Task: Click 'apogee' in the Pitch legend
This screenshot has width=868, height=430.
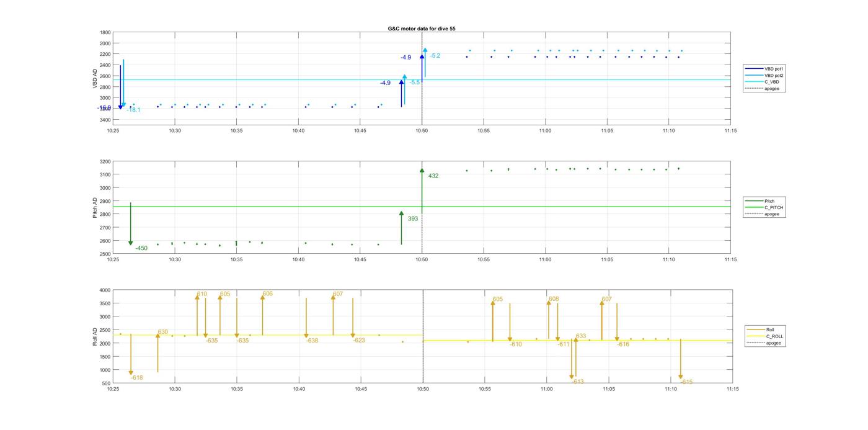Action: pos(763,213)
